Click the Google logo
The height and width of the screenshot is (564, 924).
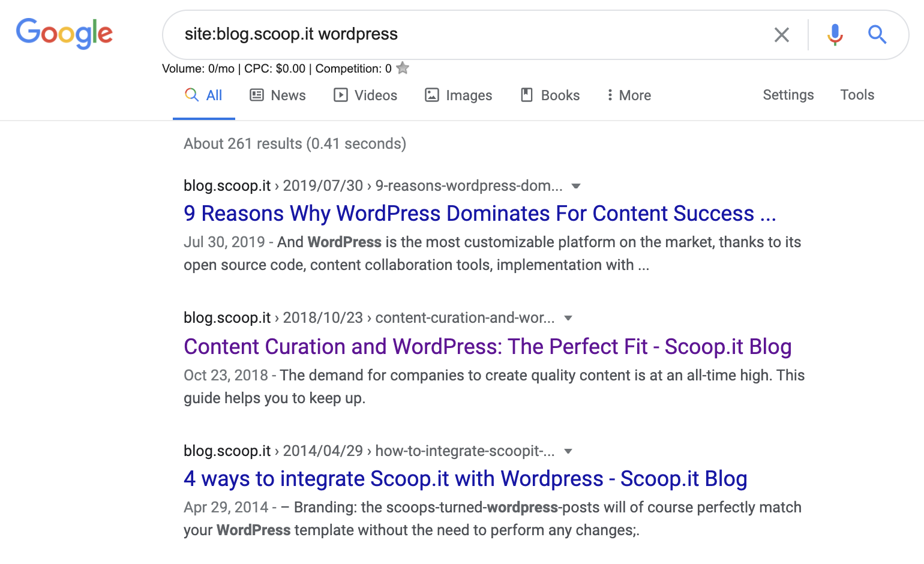pos(64,33)
